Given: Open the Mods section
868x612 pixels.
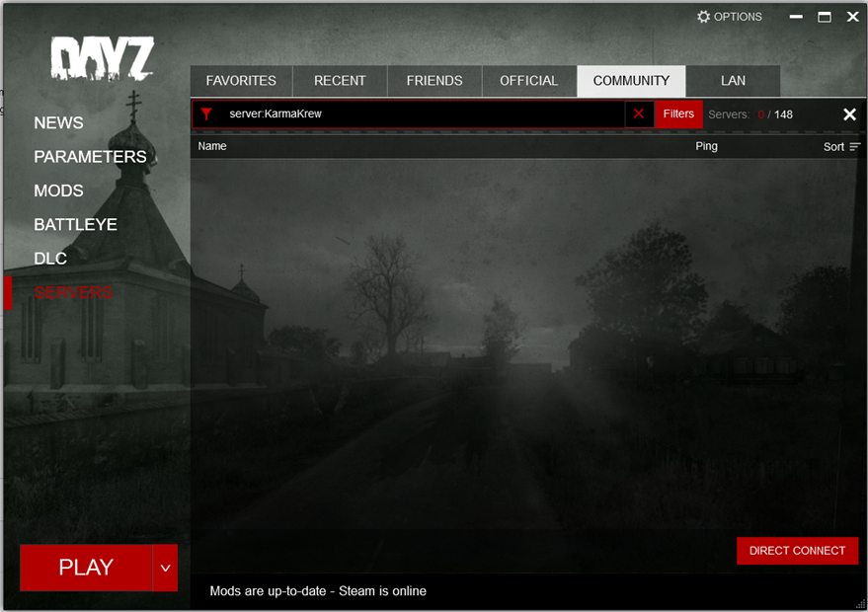Looking at the screenshot, I should tap(58, 191).
